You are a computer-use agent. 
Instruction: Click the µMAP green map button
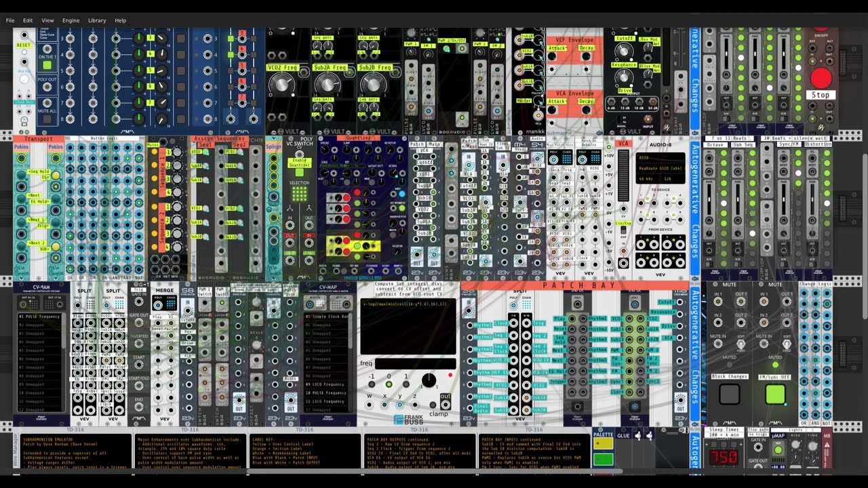[778, 450]
